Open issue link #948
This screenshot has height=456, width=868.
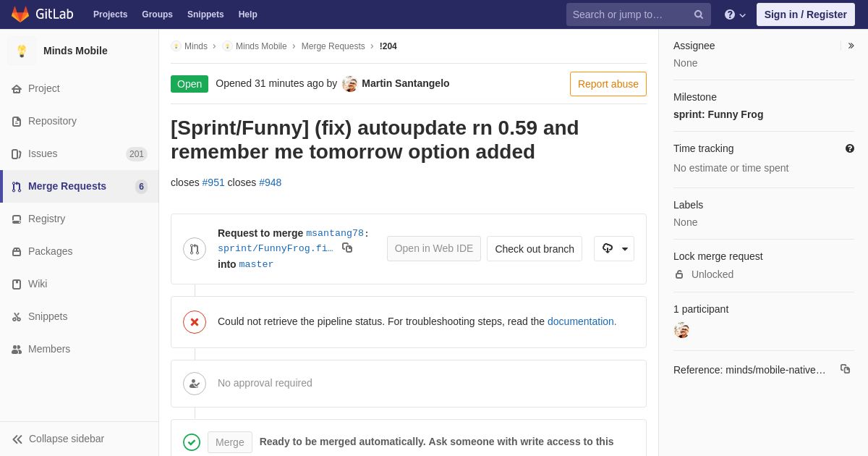pyautogui.click(x=271, y=182)
